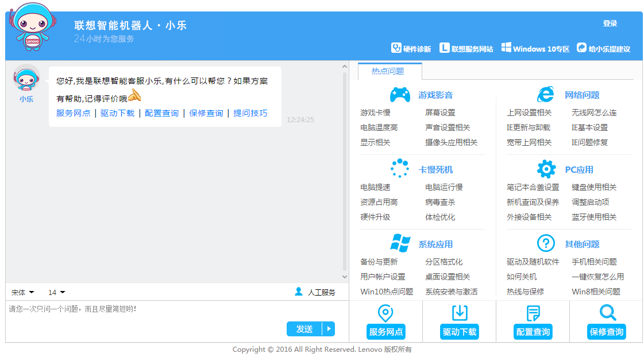This screenshot has width=644, height=357.
Task: Select the 一键恢复怎么用 hot question
Action: pos(597,277)
